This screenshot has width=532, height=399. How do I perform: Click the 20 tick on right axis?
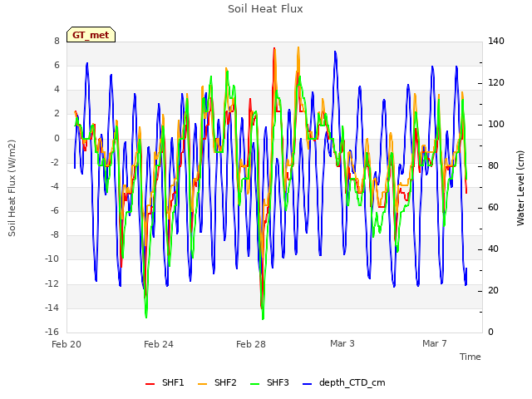point(493,290)
